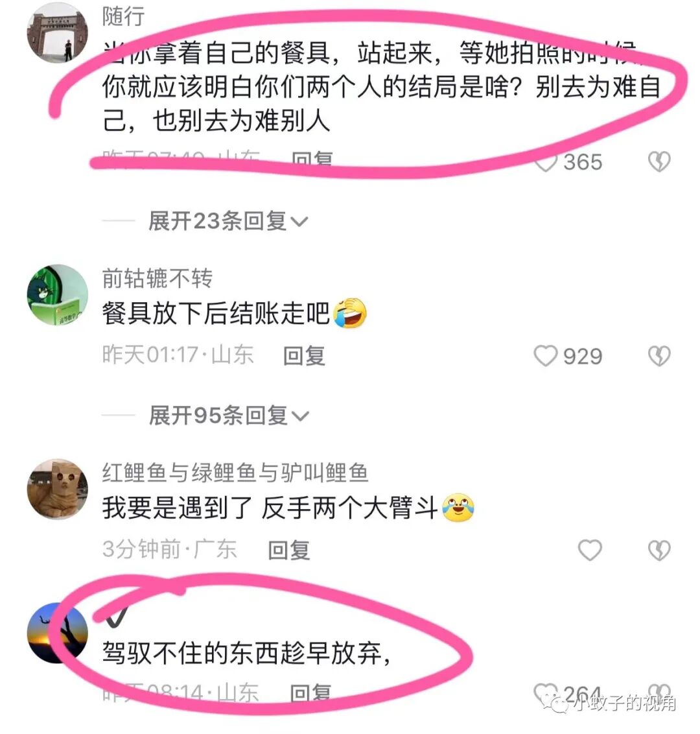Dislike 随行's comment with broken heart
The width and height of the screenshot is (700, 734).
pyautogui.click(x=659, y=161)
